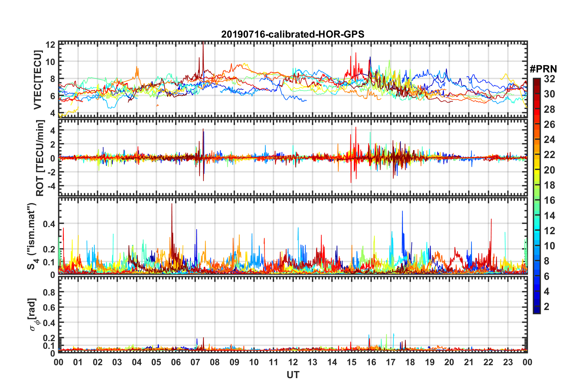The image size is (586, 392).
Task: Click the plot title "20190716-calibrated-HOR-GPS"
Action: coord(293,34)
